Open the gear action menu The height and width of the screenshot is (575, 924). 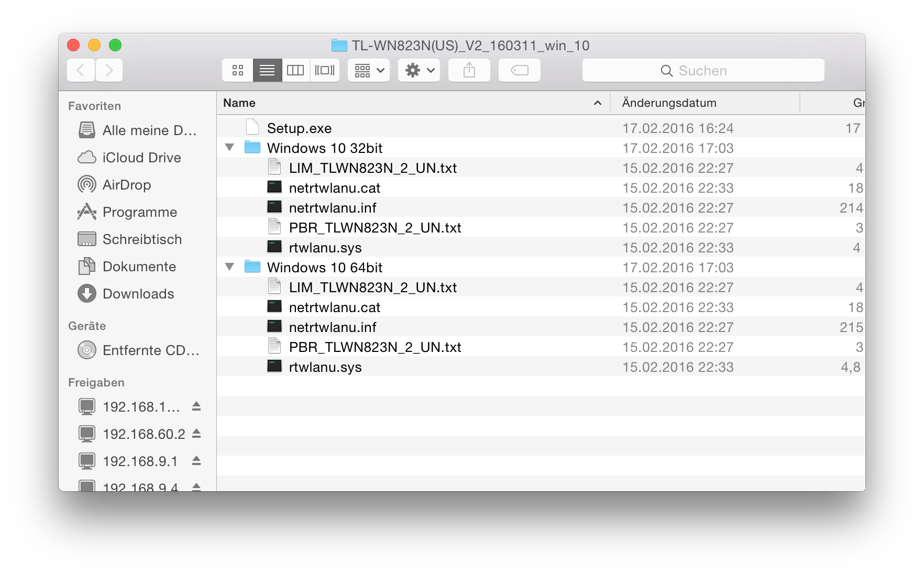419,70
